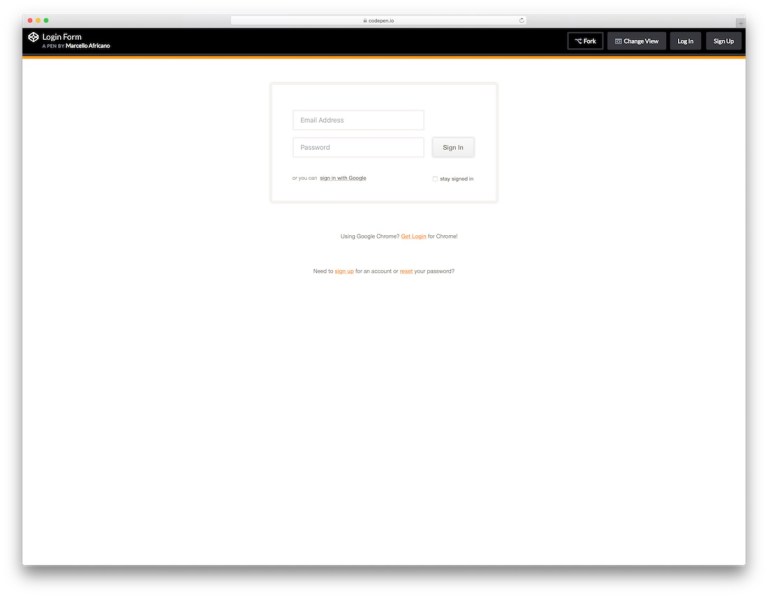Submit the form with Sign In

(x=453, y=147)
